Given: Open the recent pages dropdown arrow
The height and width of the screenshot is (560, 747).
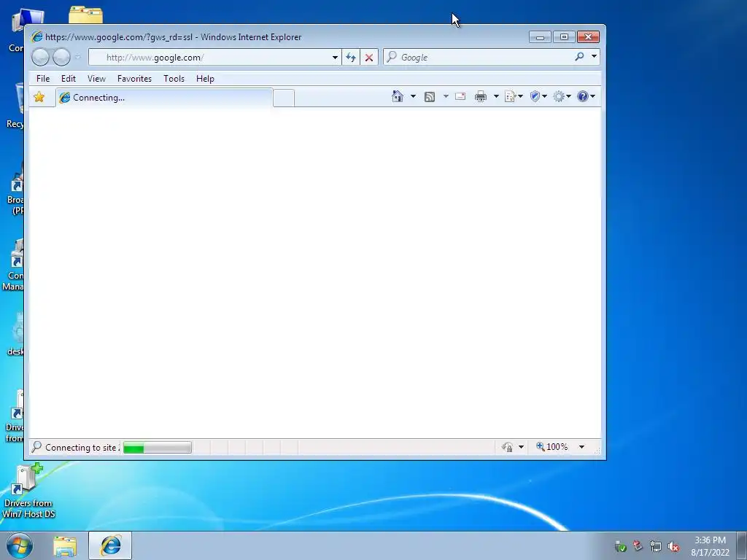Looking at the screenshot, I should pos(77,57).
